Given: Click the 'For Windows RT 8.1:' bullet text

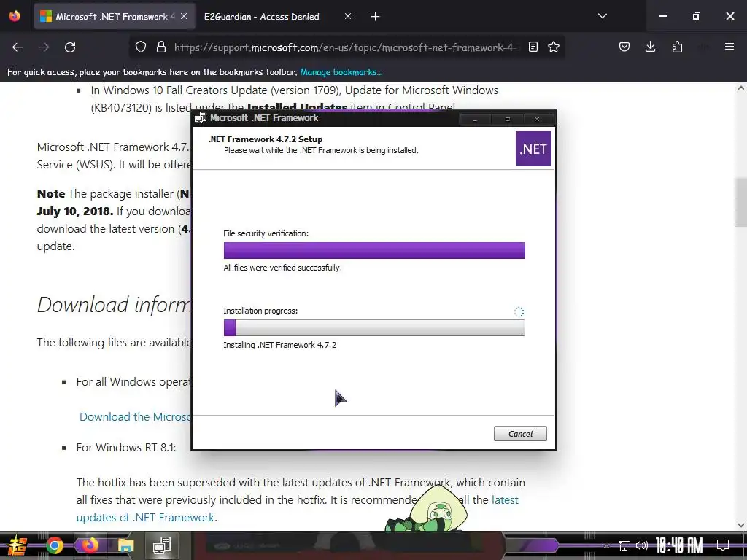Looking at the screenshot, I should (126, 448).
